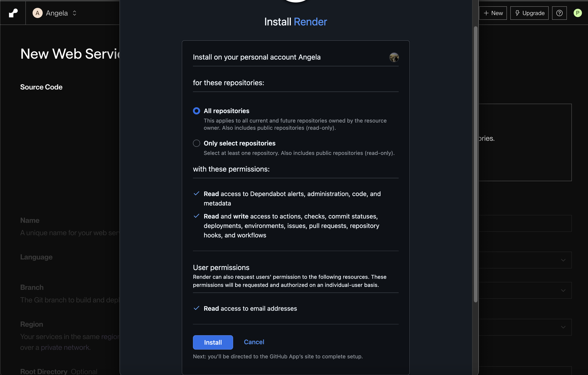Open the Region dropdown chevron
This screenshot has height=375, width=588.
[x=563, y=327]
